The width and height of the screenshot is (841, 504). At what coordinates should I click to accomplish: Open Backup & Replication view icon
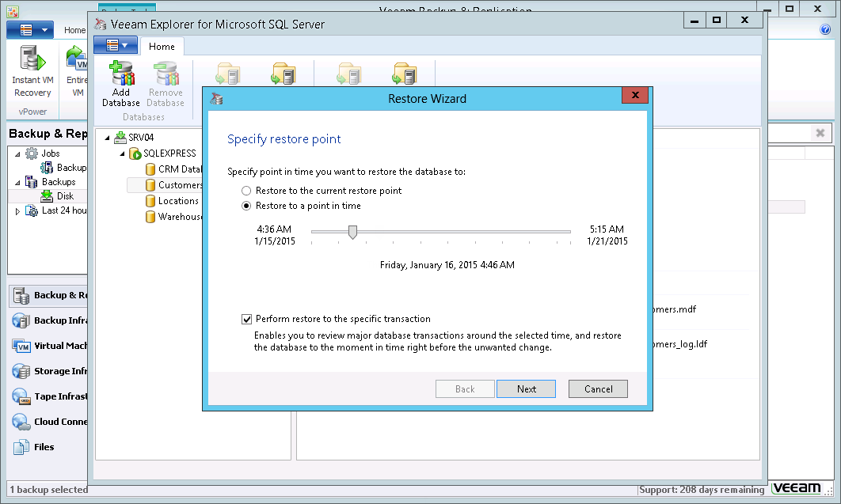tap(21, 295)
